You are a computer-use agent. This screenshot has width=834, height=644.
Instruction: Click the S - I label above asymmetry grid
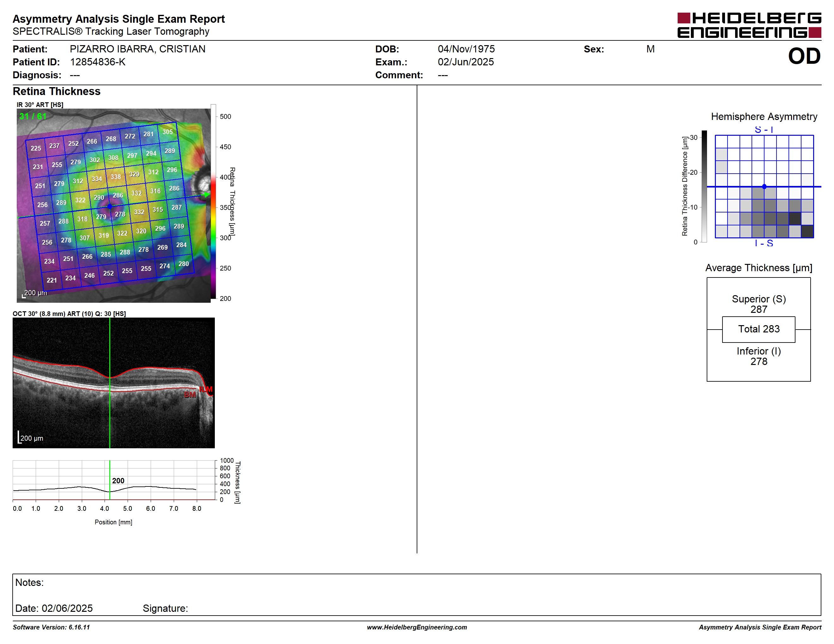pos(764,130)
